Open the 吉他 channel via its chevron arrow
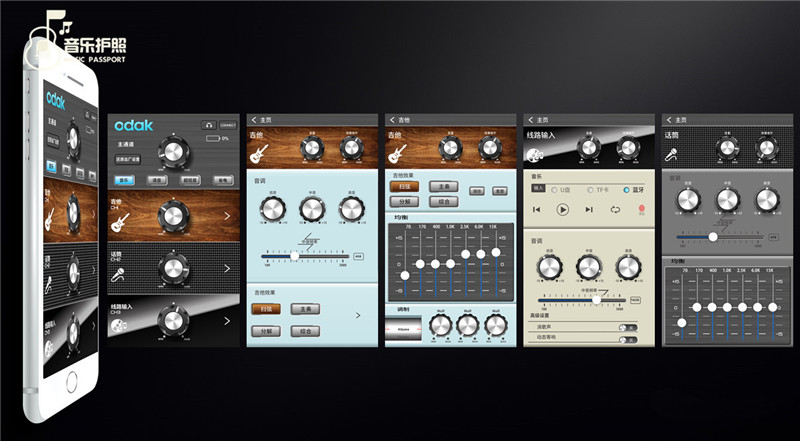Viewport: 800px width, 441px height. point(227,216)
